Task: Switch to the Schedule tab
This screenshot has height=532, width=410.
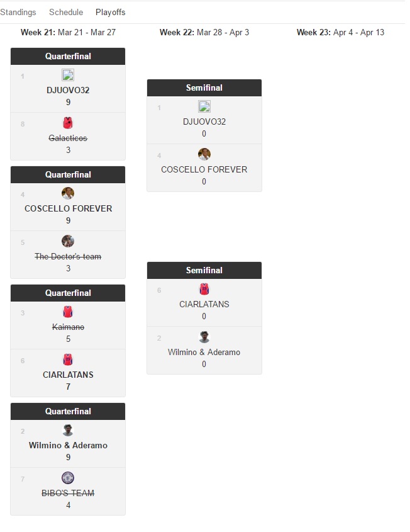Action: pyautogui.click(x=66, y=12)
